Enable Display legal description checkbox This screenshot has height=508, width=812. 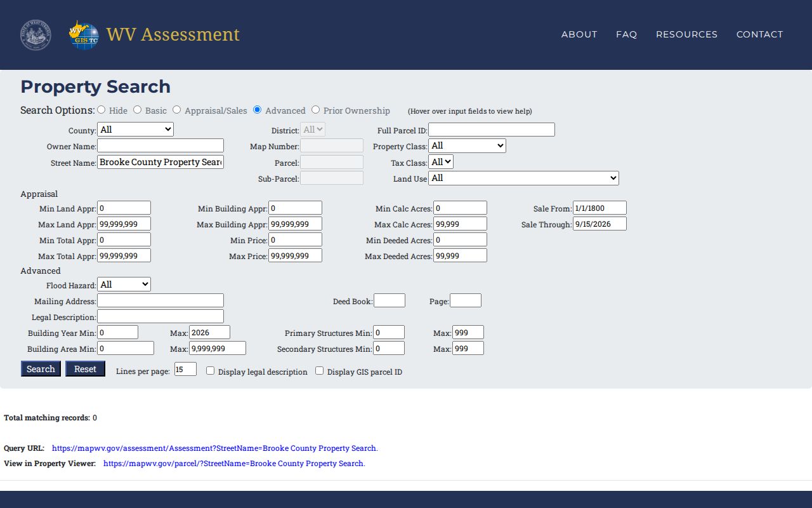pyautogui.click(x=211, y=371)
